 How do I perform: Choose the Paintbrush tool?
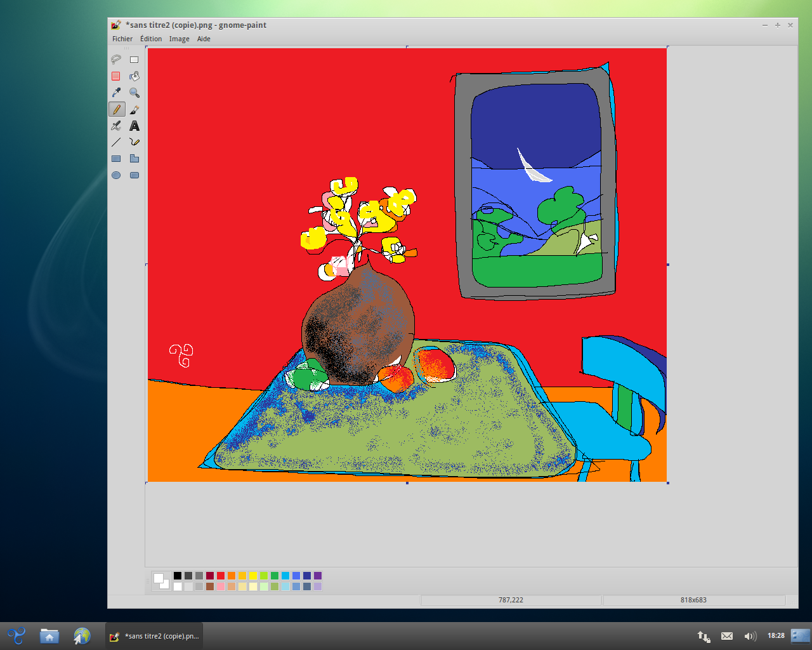[x=134, y=109]
